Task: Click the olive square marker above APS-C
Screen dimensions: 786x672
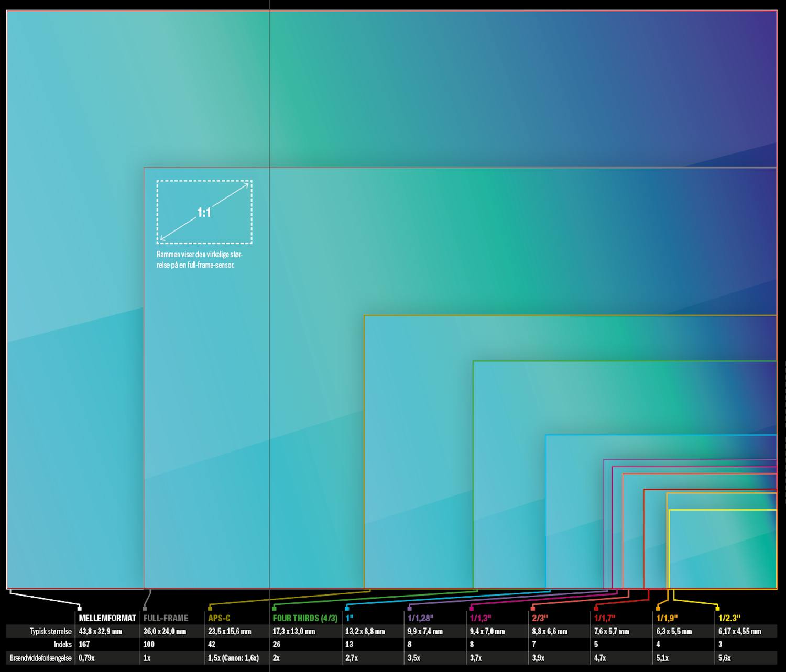Action: pos(210,609)
